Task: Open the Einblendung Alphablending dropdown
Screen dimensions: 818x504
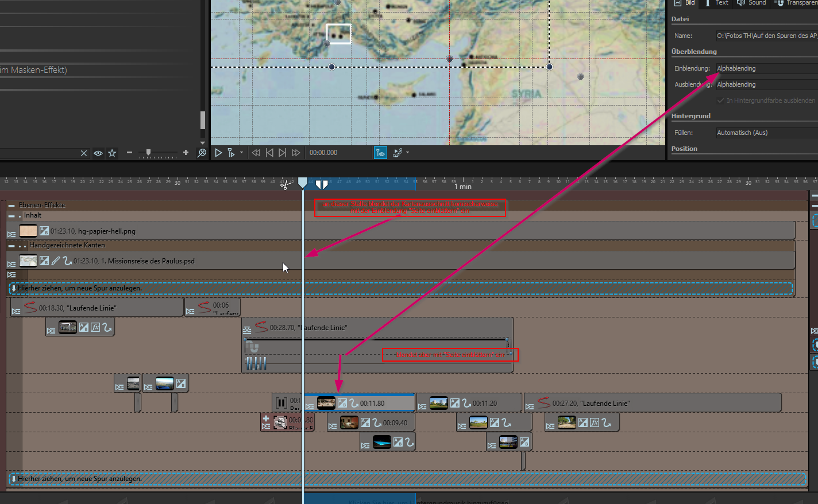Action: pos(767,68)
